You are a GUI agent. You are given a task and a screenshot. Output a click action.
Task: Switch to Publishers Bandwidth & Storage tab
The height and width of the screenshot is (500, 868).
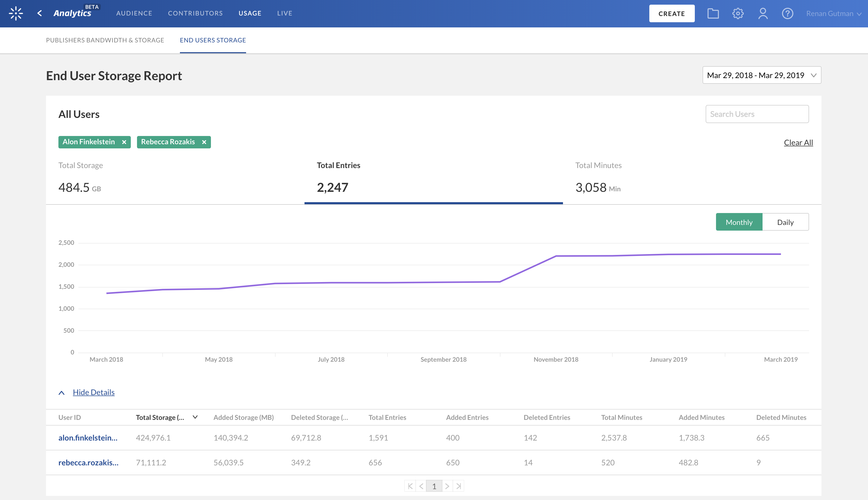tap(105, 40)
